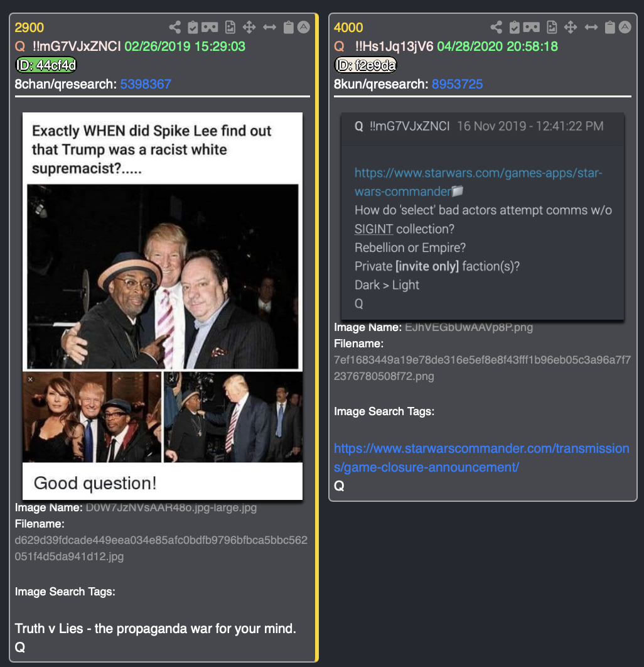Click white ID badge f2e9da
This screenshot has height=667, width=644.
point(365,65)
